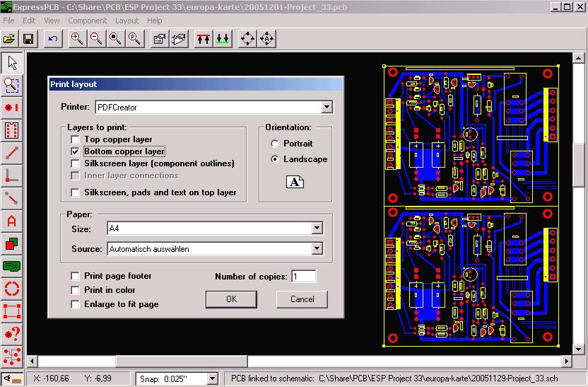Select the board perimeter rectangle tool

click(11, 311)
